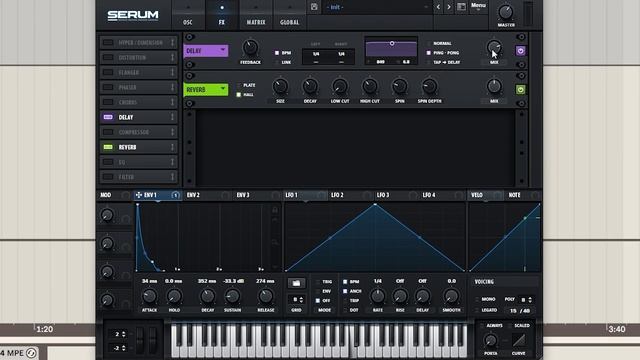Click the reverb HIGH CUT knob

pos(370,87)
